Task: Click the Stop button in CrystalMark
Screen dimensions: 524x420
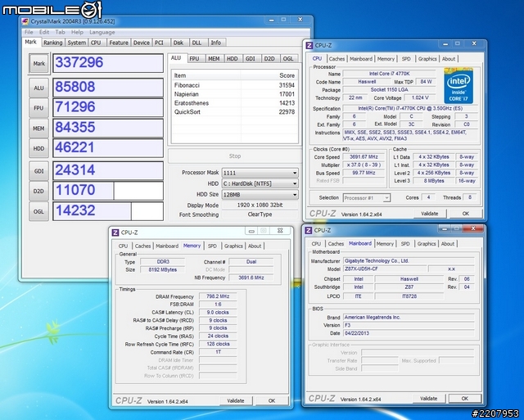Action: (235, 156)
